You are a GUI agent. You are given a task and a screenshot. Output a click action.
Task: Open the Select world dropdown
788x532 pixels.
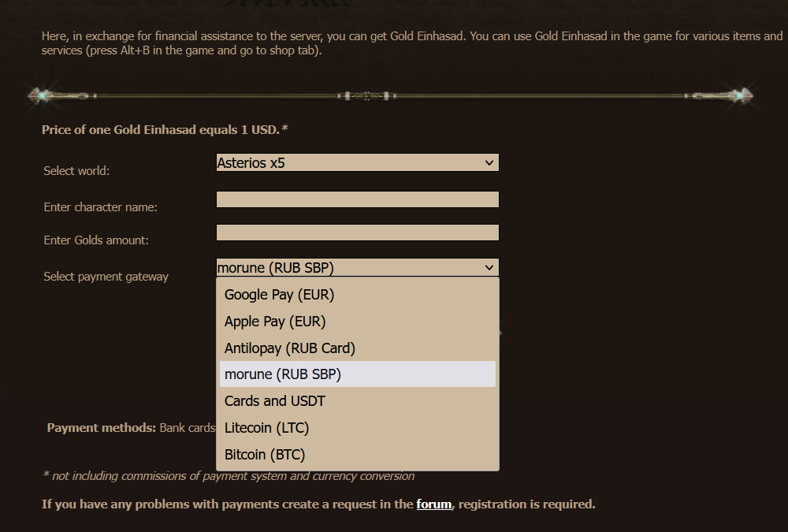click(357, 162)
